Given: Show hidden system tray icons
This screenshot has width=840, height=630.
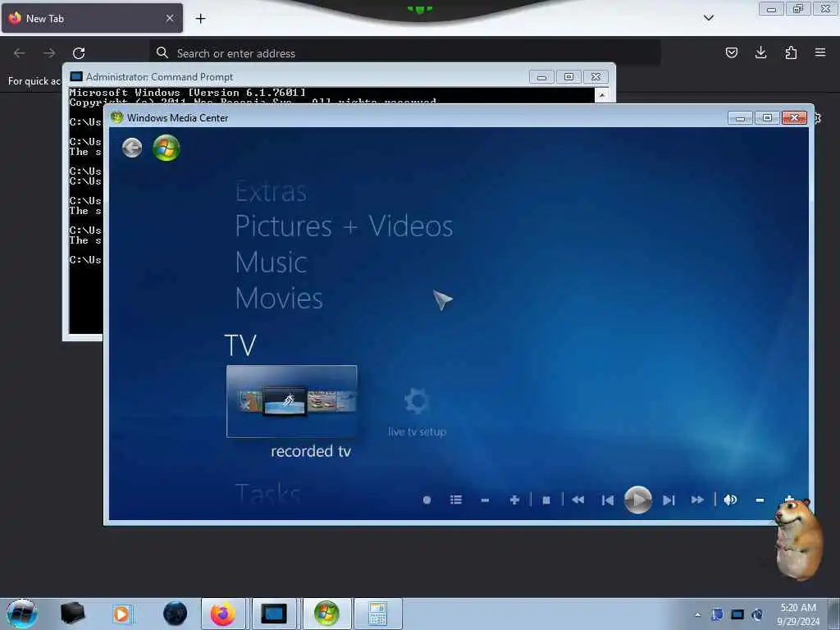Looking at the screenshot, I should coord(697,614).
